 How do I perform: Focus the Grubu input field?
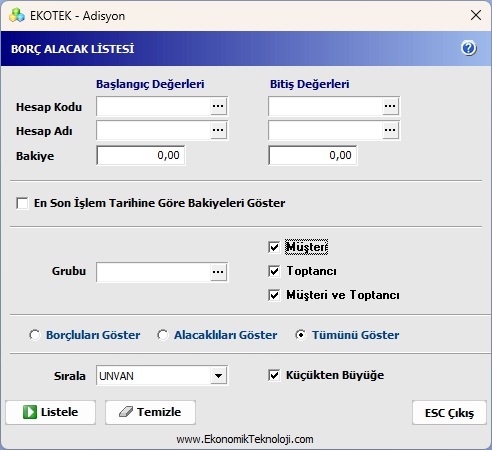point(154,272)
